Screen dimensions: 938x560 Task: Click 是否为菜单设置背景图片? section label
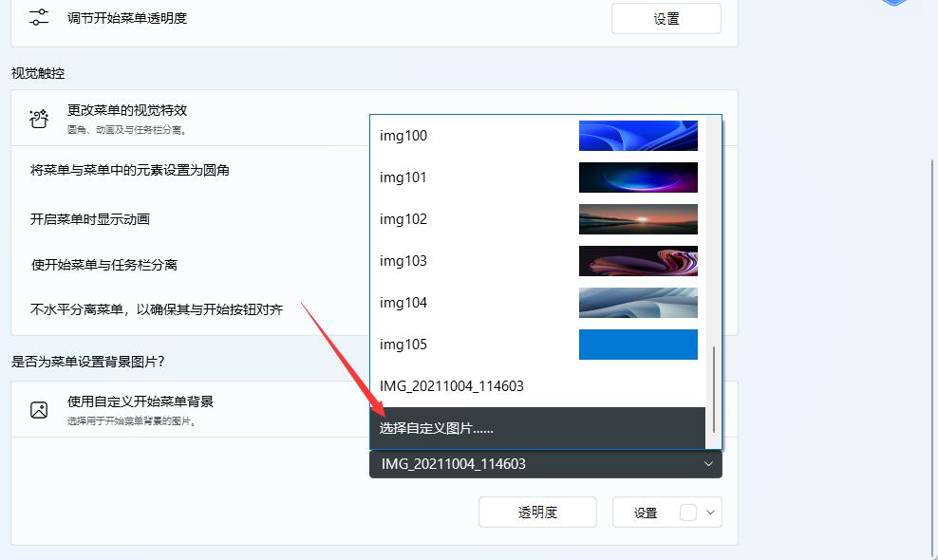pos(87,362)
